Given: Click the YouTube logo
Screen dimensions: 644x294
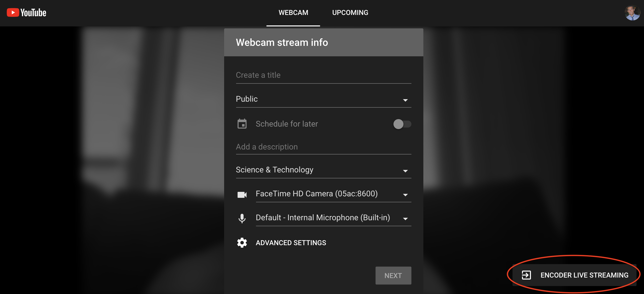Looking at the screenshot, I should click(x=26, y=12).
